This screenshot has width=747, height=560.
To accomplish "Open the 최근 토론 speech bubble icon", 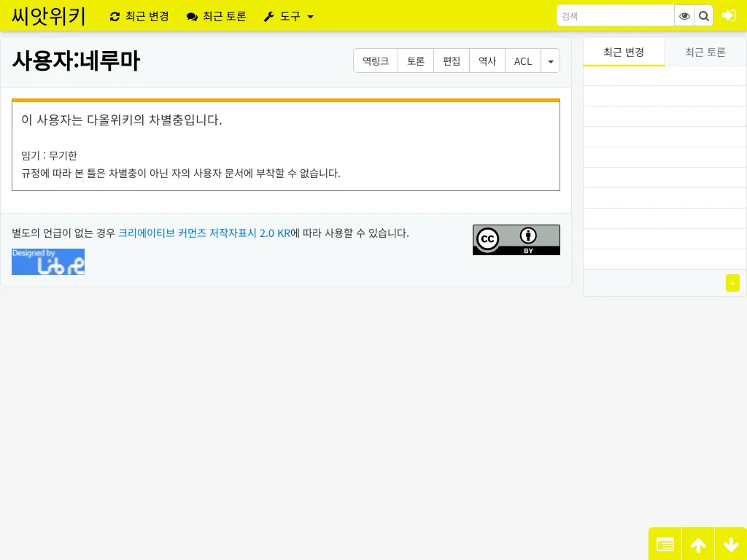I will [191, 16].
